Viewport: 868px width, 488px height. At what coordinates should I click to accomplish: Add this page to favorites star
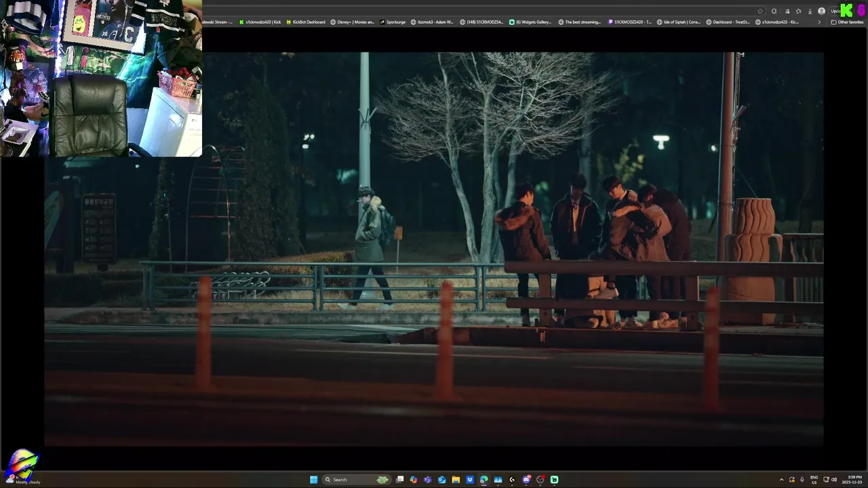(x=760, y=11)
